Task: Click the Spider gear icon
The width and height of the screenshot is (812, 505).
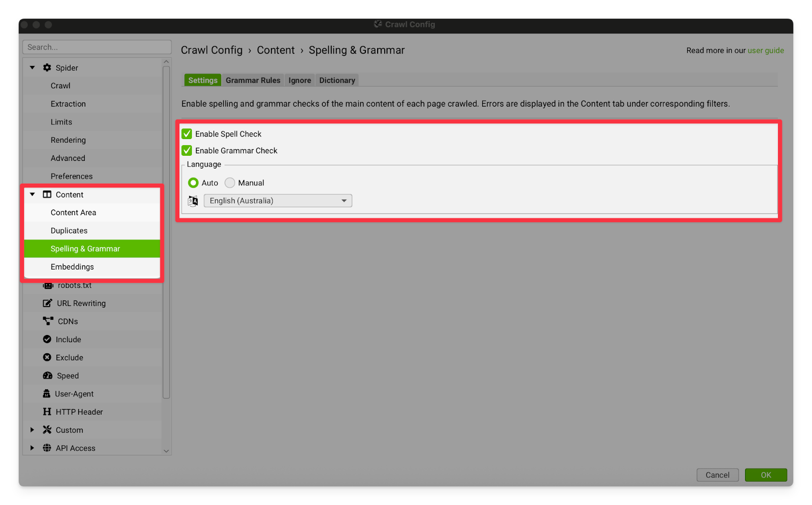Action: [x=47, y=68]
